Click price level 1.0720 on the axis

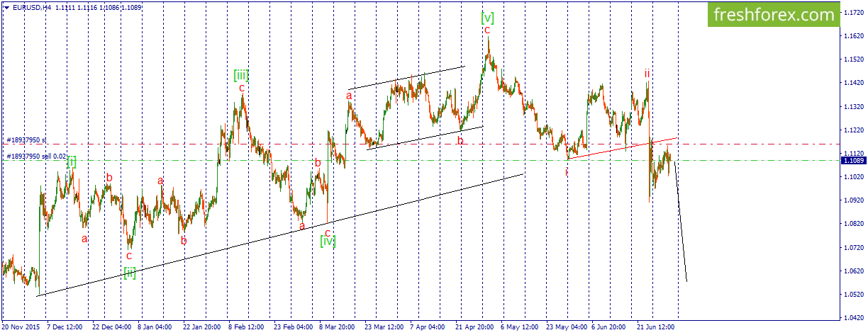855,247
